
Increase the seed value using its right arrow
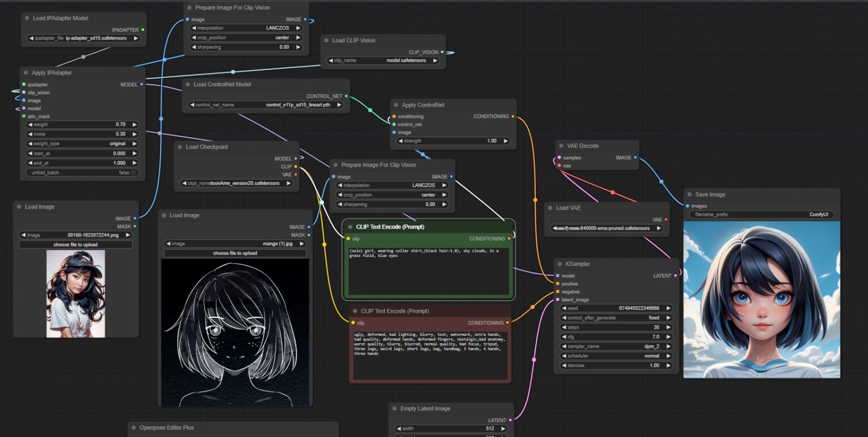click(668, 308)
